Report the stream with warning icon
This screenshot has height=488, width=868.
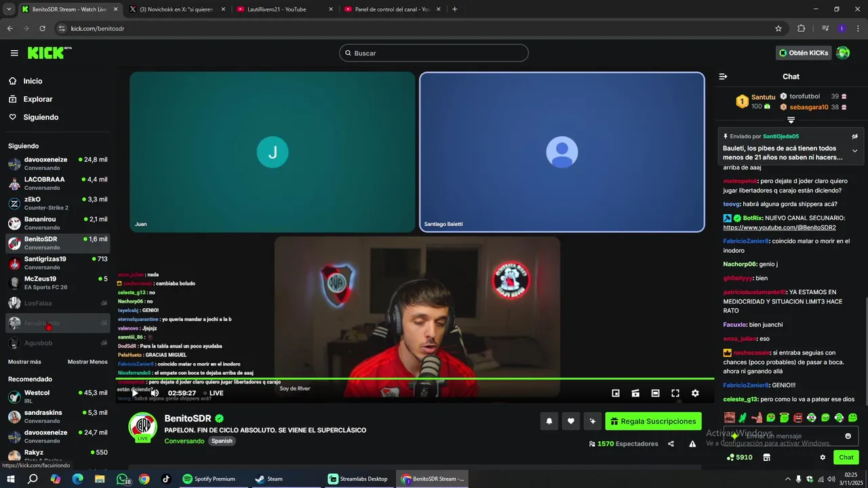692,444
